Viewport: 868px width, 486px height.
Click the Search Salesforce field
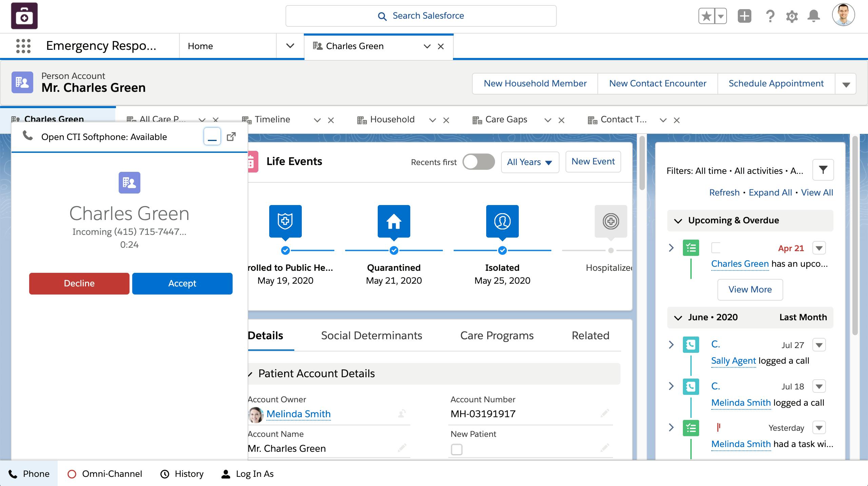[421, 16]
